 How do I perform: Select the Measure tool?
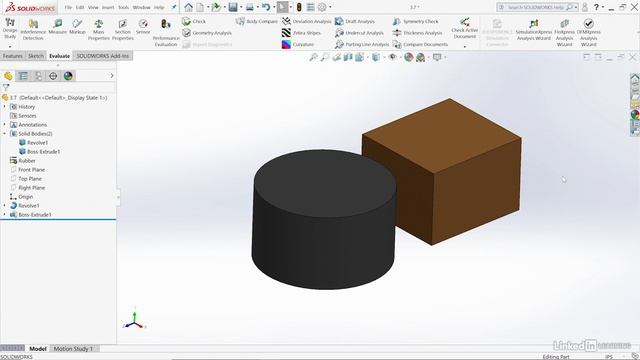pyautogui.click(x=57, y=27)
